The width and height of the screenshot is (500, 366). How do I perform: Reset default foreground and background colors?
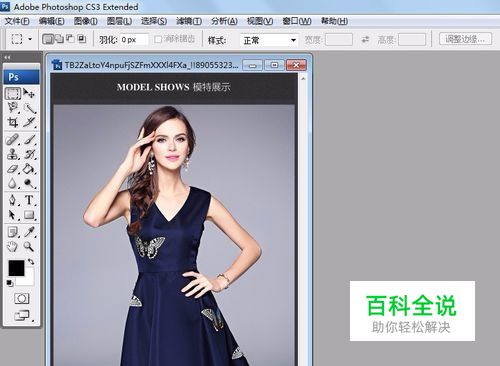point(10,283)
